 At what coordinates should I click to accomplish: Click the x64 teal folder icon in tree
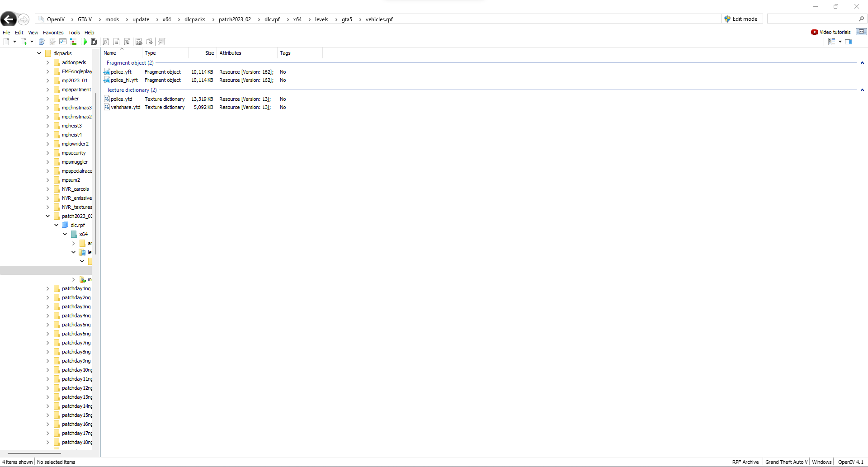pos(74,234)
